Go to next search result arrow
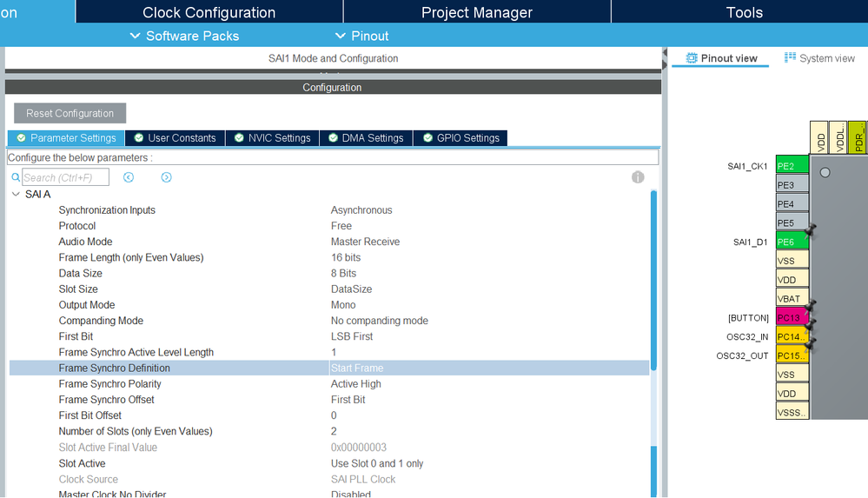Screen dimensions: 868x498 [166, 177]
